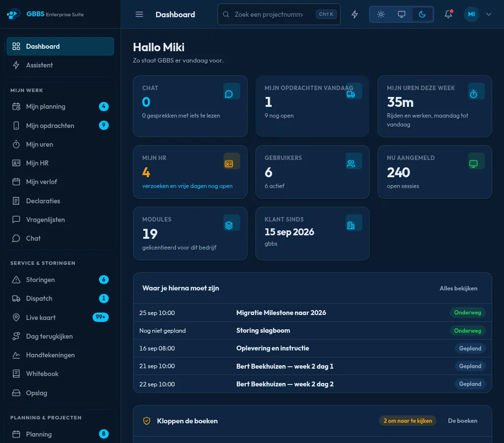The image size is (504, 443).
Task: Open Mijn opdrachten
Action: coord(60,126)
